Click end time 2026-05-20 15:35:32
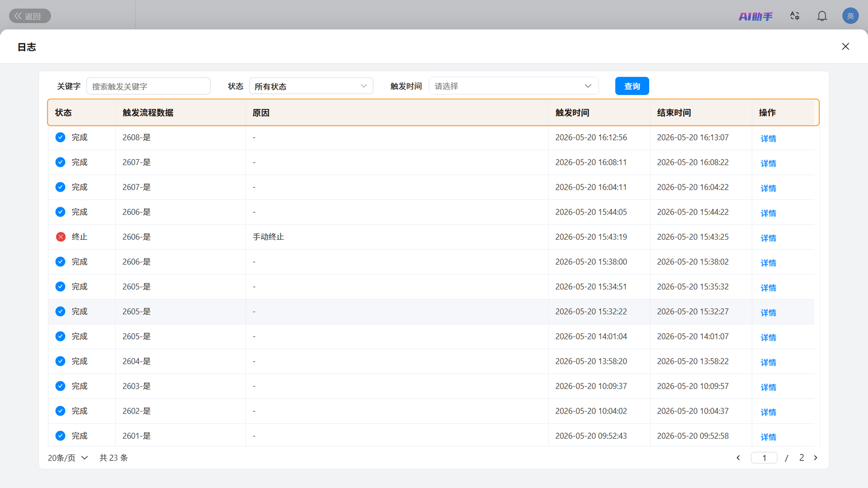The image size is (868, 488). pyautogui.click(x=693, y=287)
